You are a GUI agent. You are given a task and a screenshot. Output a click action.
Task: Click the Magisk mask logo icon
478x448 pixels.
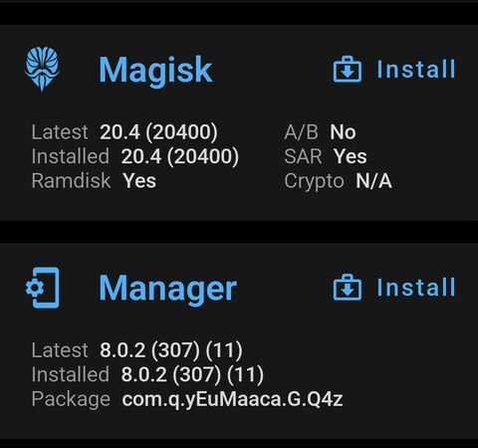42,69
